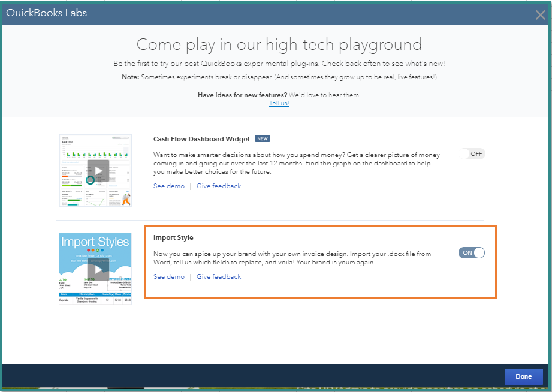See demo for Cash Flow Dashboard Widget
Image resolution: width=552 pixels, height=392 pixels.
pos(169,186)
